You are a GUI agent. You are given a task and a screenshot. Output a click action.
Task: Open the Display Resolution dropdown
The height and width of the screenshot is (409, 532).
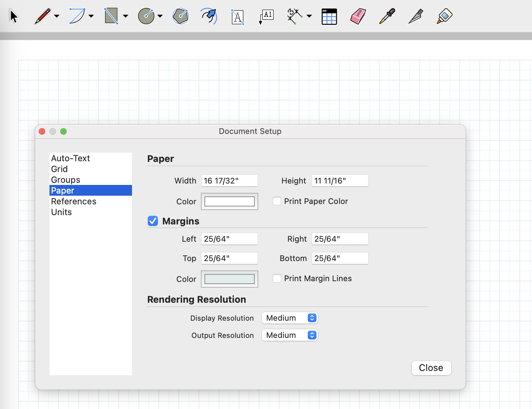tap(290, 318)
